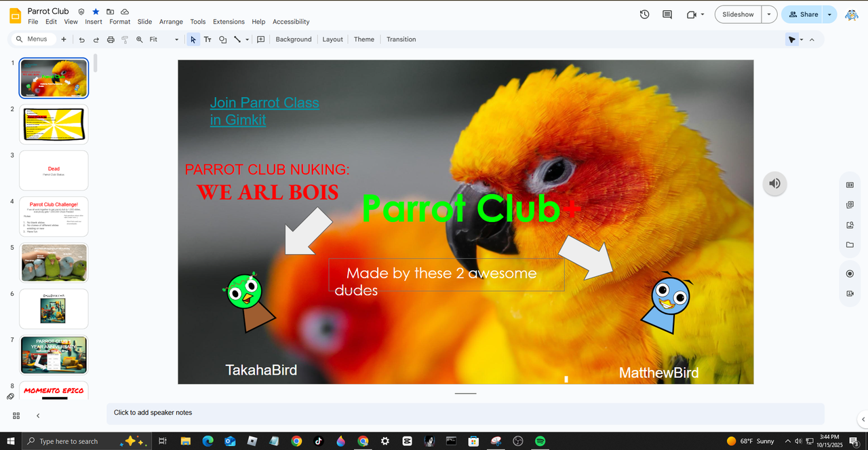Select the Line tool
This screenshot has height=450, width=868.
click(x=237, y=39)
